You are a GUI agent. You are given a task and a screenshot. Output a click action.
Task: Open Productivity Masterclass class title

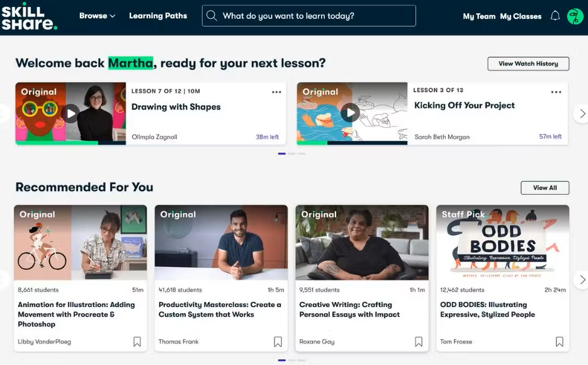(x=220, y=310)
